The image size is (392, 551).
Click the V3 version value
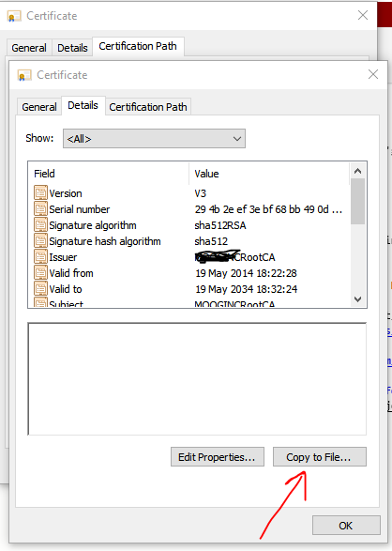[x=201, y=193]
